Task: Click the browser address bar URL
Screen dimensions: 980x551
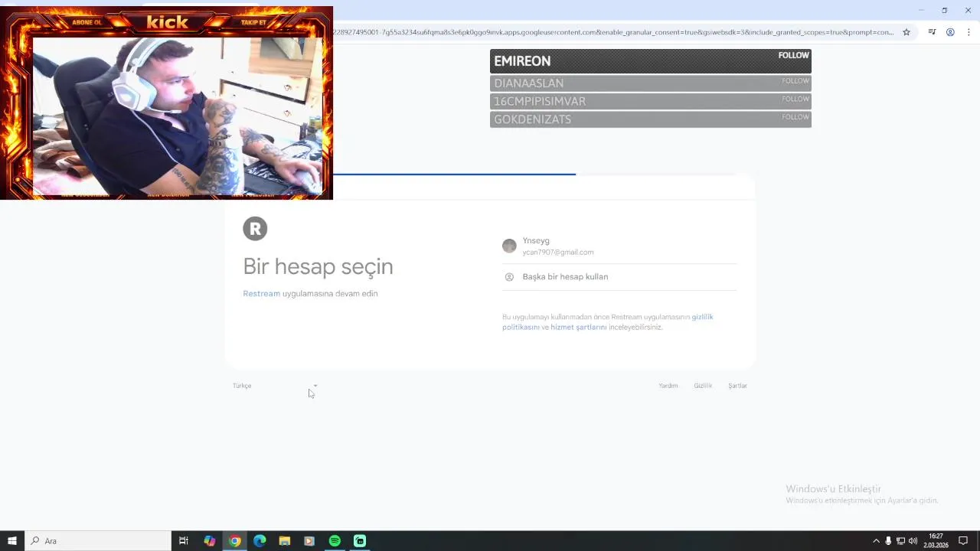Action: coord(612,32)
